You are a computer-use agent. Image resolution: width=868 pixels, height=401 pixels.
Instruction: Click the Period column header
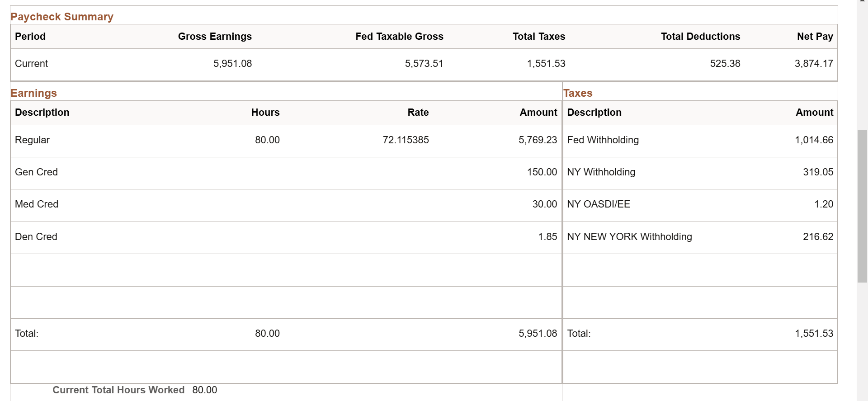pyautogui.click(x=30, y=37)
